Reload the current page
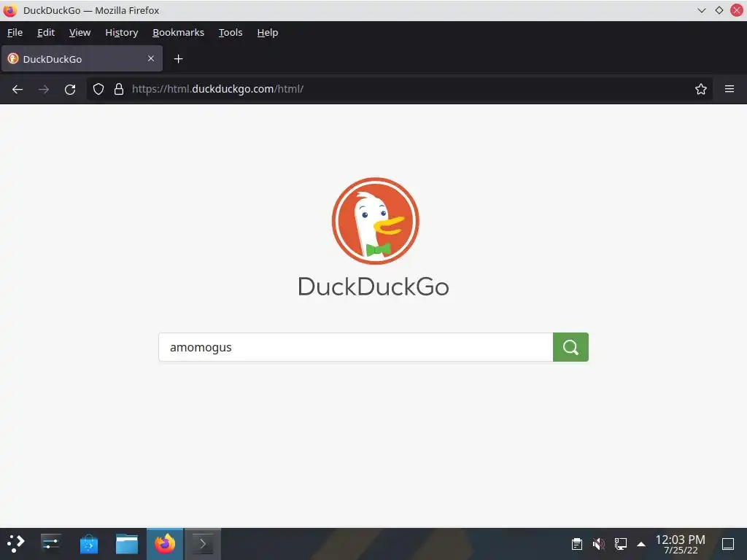747x560 pixels. (x=70, y=89)
